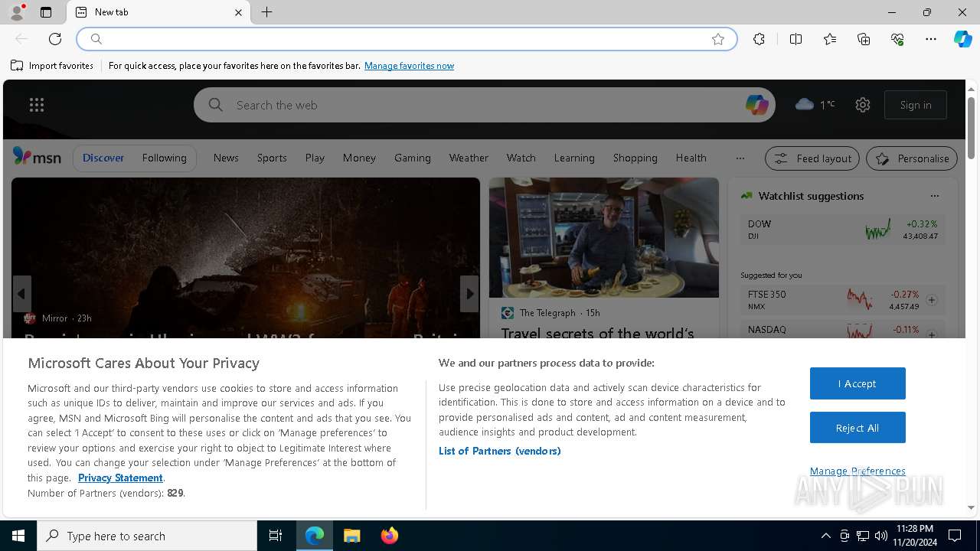980x551 pixels.
Task: Open the DOW stock row
Action: coord(842,230)
